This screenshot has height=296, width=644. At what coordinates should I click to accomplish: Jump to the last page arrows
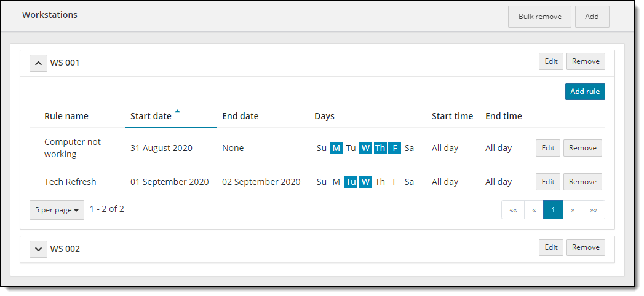[x=594, y=209]
